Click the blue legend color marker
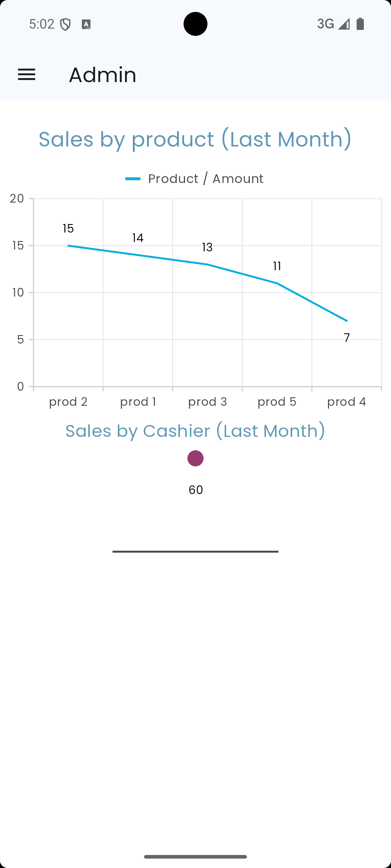The width and height of the screenshot is (391, 868). (133, 179)
